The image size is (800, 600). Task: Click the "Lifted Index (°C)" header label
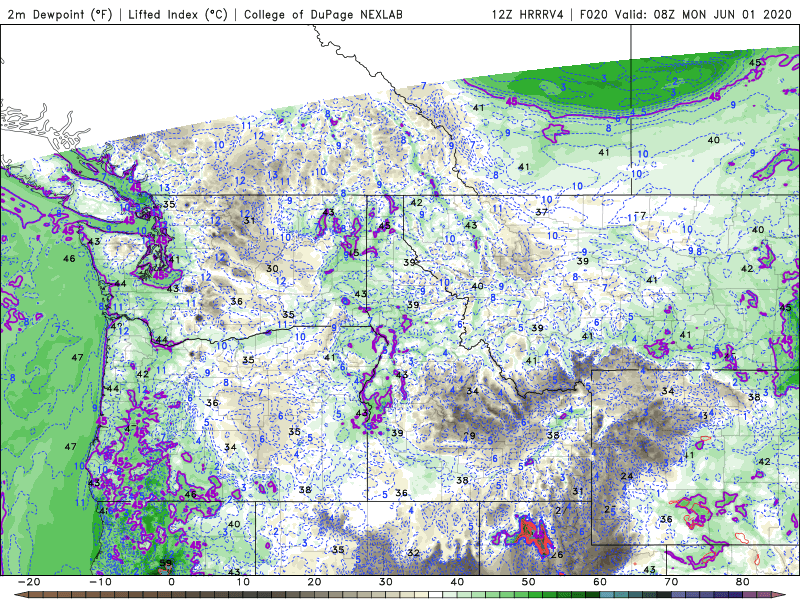pos(178,14)
